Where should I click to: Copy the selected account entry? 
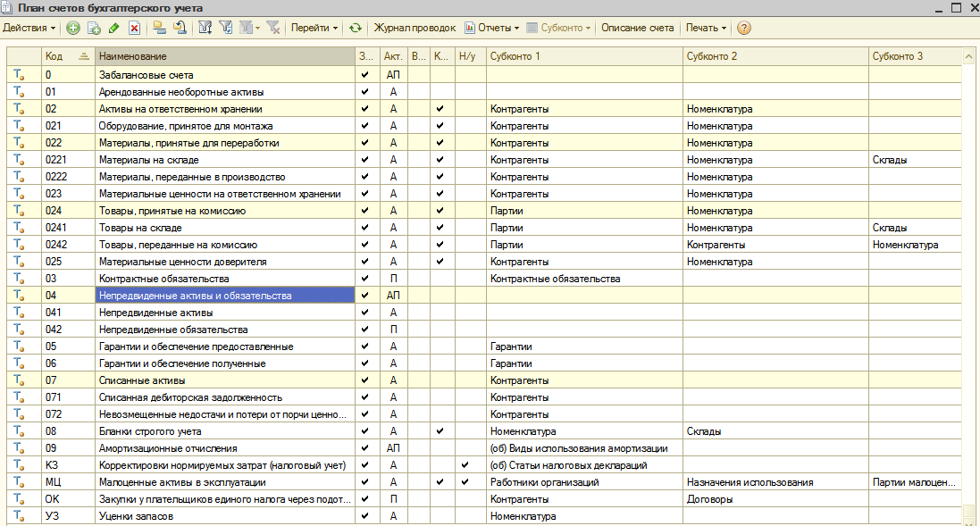tap(94, 28)
